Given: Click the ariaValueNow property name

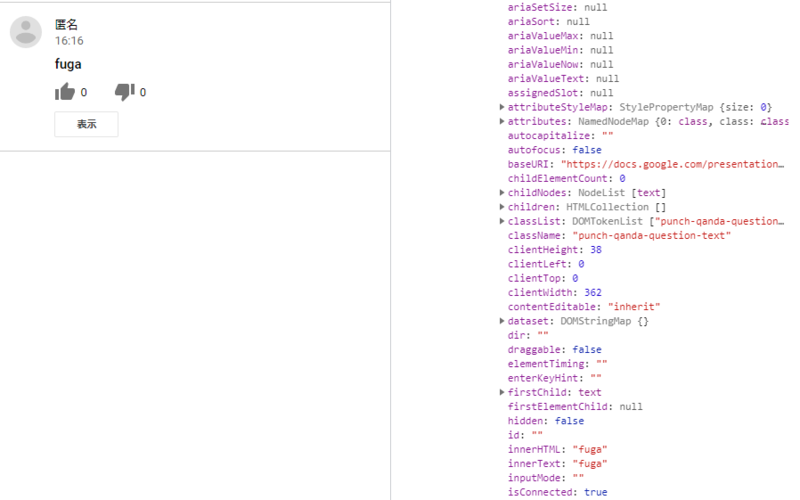Looking at the screenshot, I should 543,65.
